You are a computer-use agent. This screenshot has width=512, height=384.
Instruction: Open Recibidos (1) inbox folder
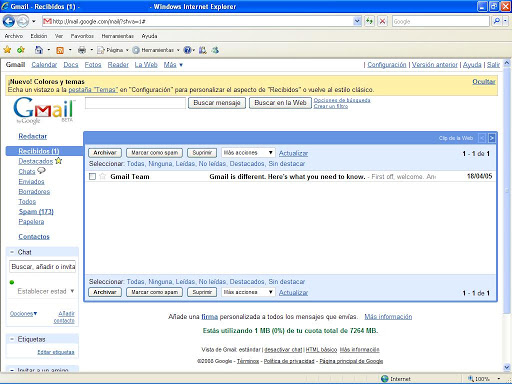(x=39, y=151)
